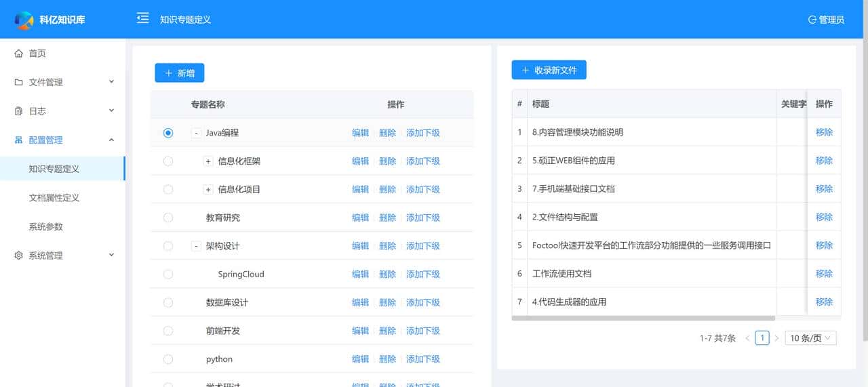
Task: Click the 日志 document icon
Action: point(19,111)
